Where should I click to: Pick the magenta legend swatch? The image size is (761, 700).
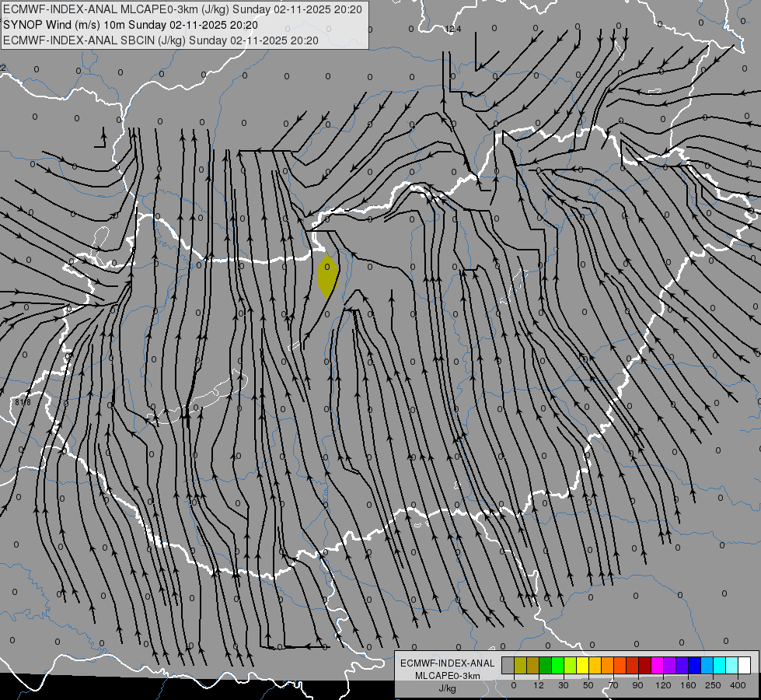657,665
